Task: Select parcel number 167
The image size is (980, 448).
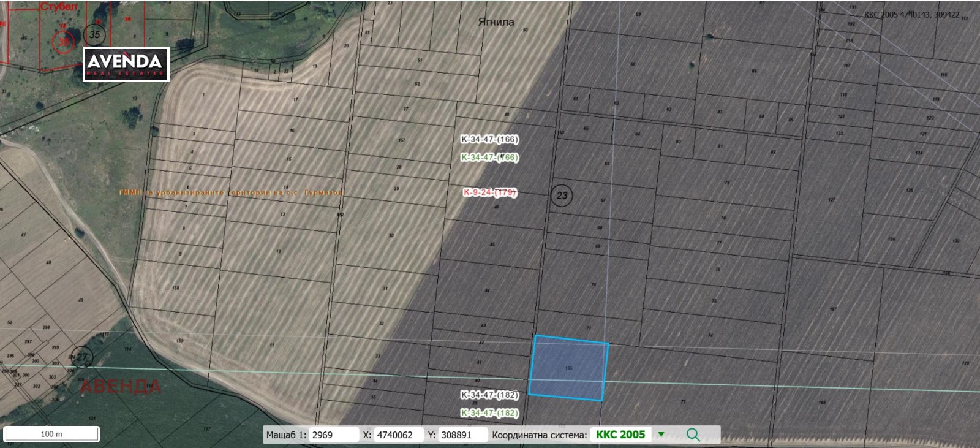Action: pyautogui.click(x=833, y=309)
